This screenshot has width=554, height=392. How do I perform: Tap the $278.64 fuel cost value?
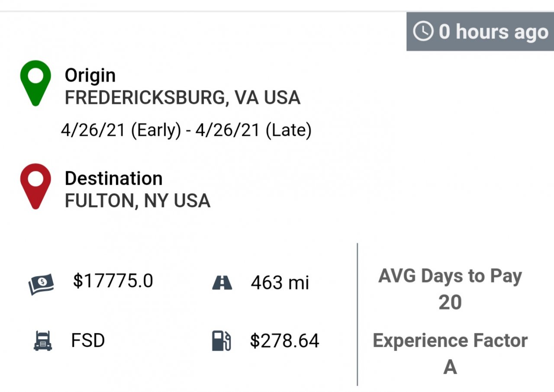(x=284, y=341)
